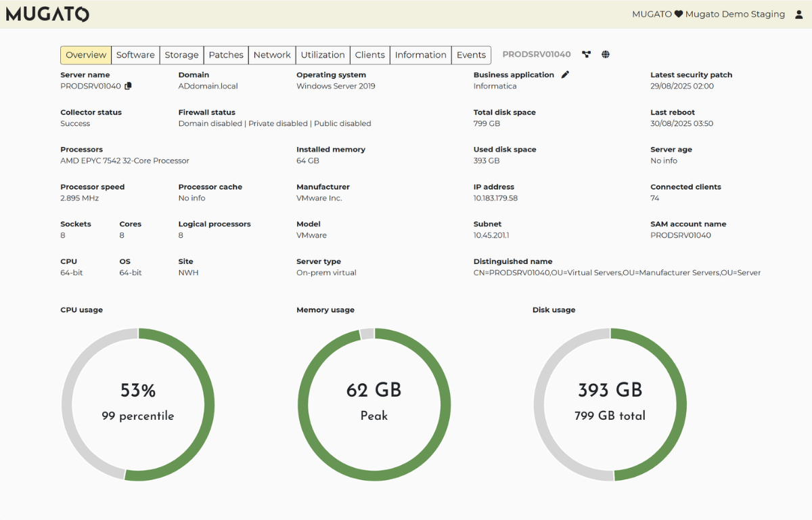Go to the Patches tab

coord(226,55)
